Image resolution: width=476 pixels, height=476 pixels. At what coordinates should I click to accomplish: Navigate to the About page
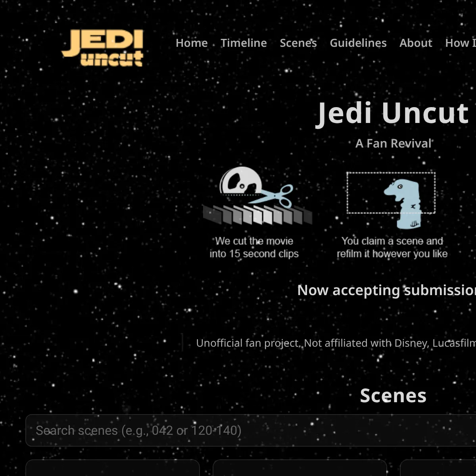coord(416,43)
